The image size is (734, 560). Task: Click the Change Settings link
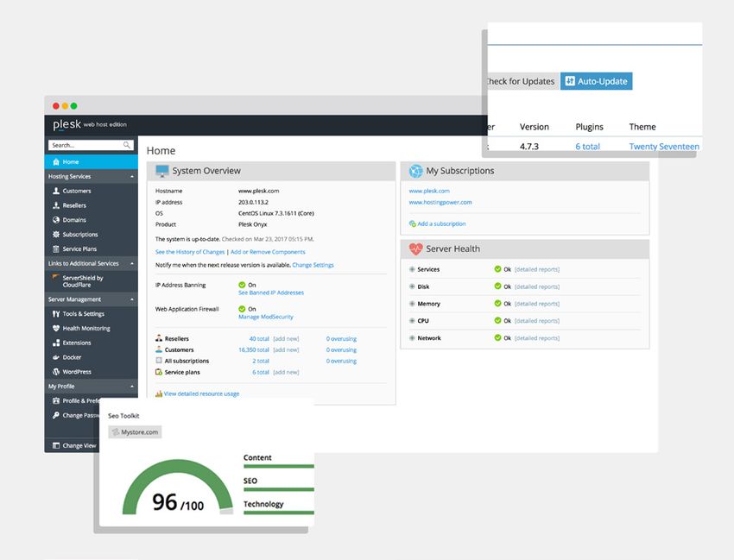click(x=313, y=265)
